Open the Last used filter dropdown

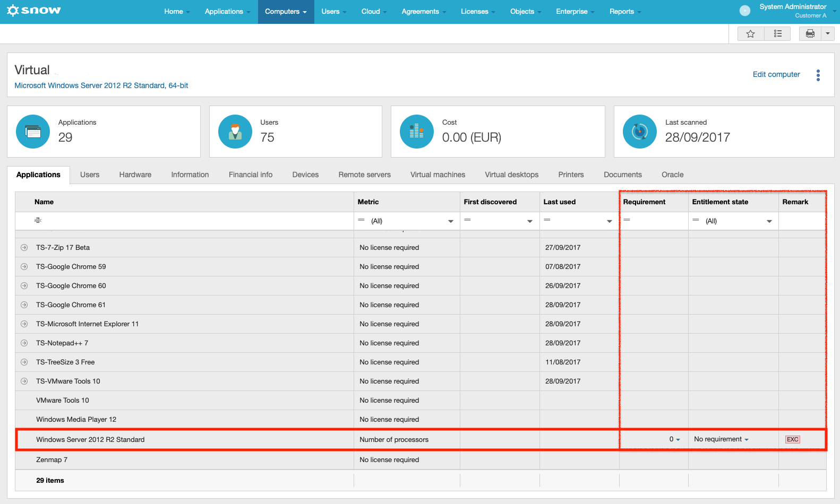[x=609, y=221]
